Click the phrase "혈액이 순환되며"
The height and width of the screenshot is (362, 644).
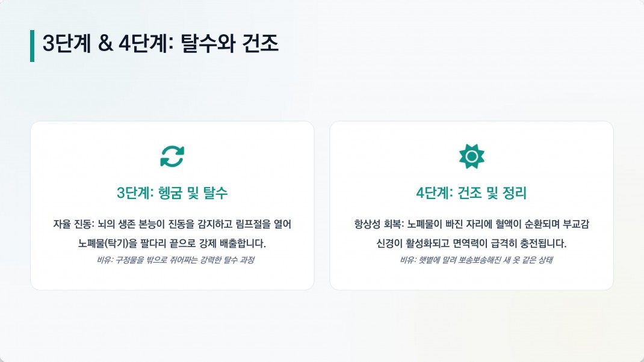point(528,224)
